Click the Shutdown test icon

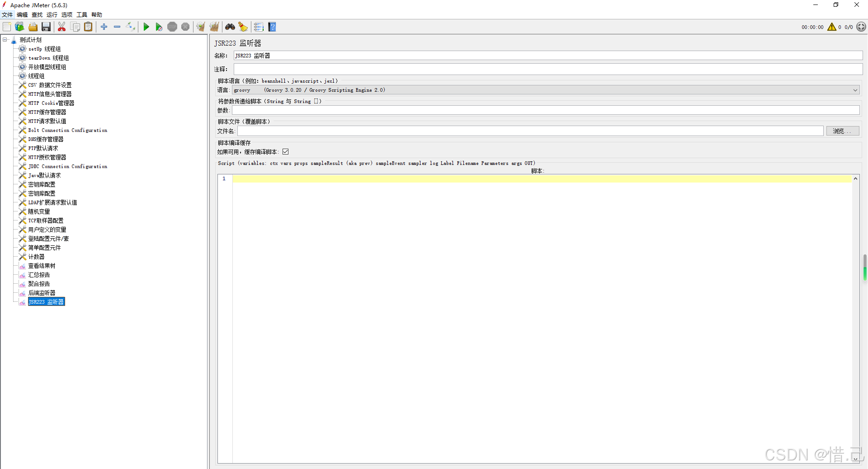pos(185,27)
